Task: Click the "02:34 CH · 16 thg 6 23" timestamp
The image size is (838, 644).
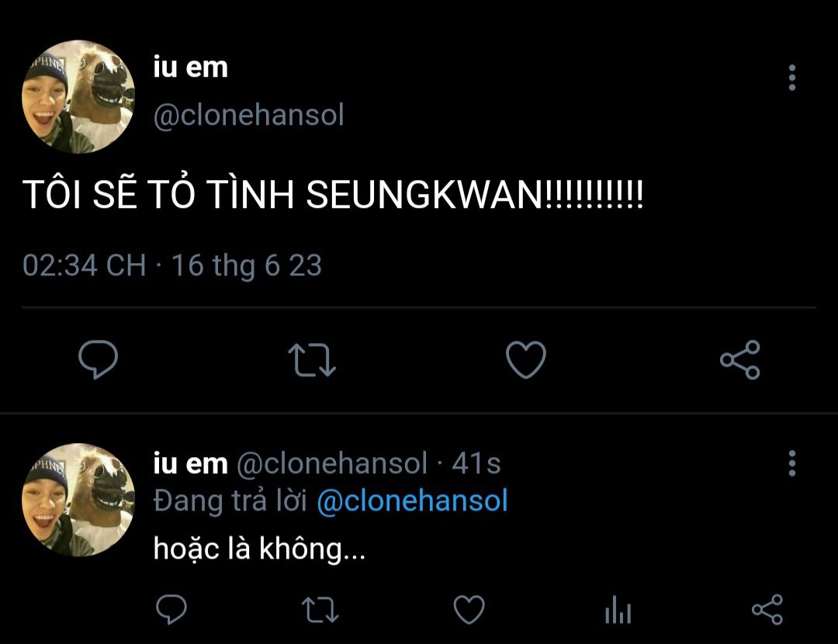Action: pyautogui.click(x=171, y=265)
